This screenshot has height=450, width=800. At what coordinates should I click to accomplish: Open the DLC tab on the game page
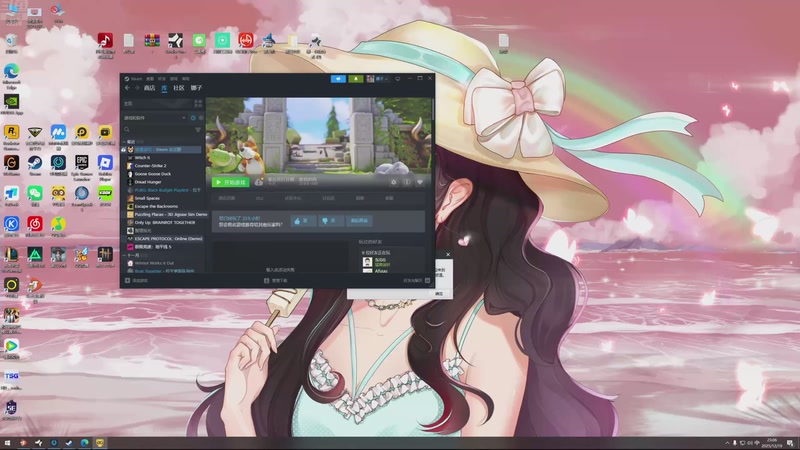point(259,198)
